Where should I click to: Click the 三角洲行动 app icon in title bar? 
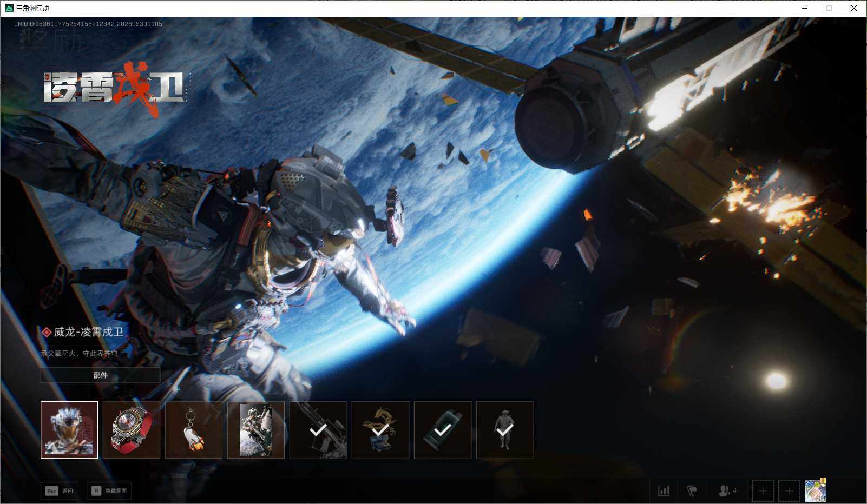tap(9, 8)
